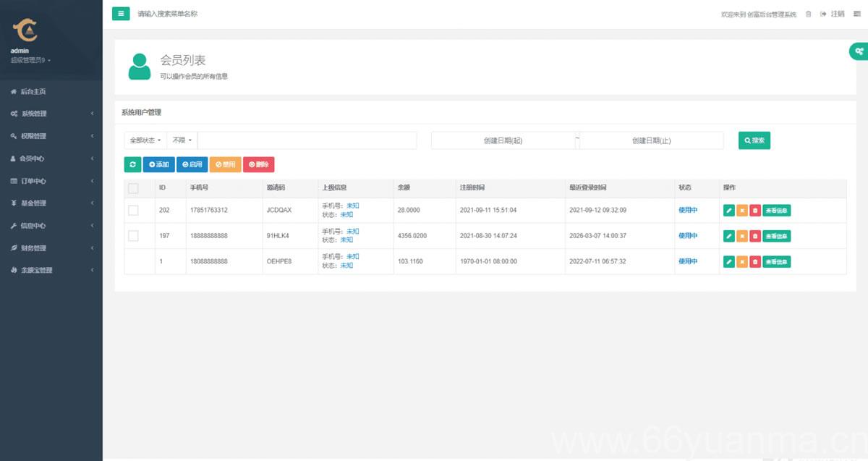Click the edit pencil icon for ID 202
This screenshot has width=868, height=461.
click(728, 211)
